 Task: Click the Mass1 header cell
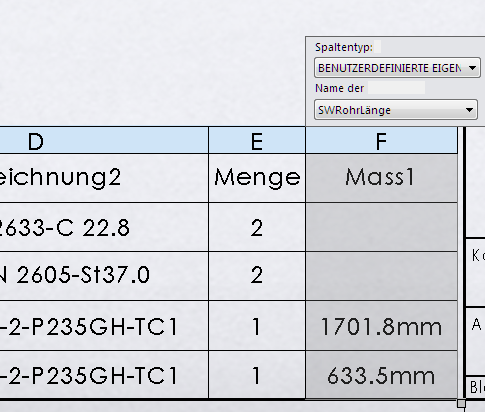click(x=381, y=178)
